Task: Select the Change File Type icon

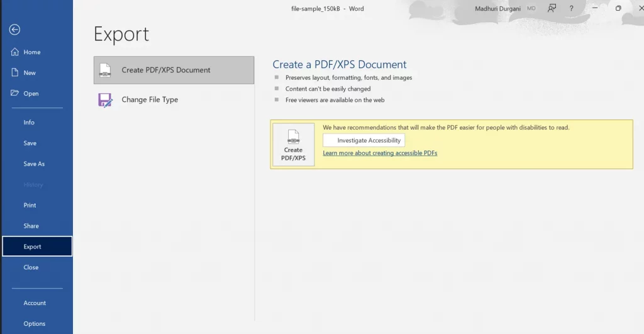Action: pos(105,100)
